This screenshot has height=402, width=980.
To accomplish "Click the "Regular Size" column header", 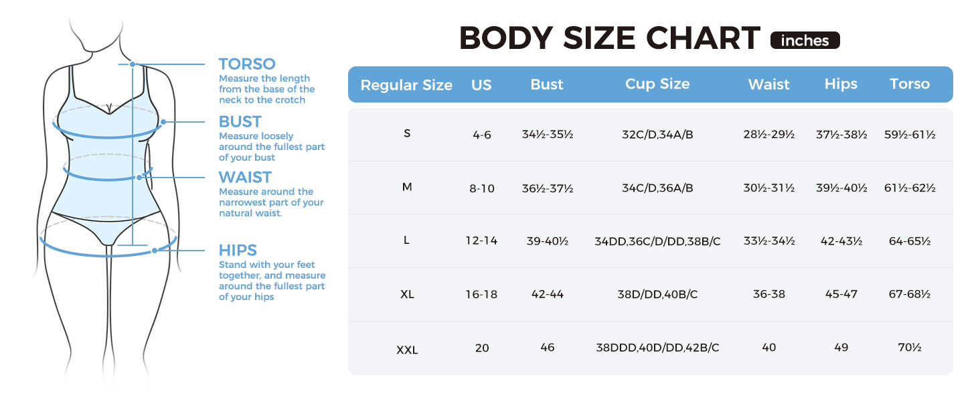I will [406, 85].
